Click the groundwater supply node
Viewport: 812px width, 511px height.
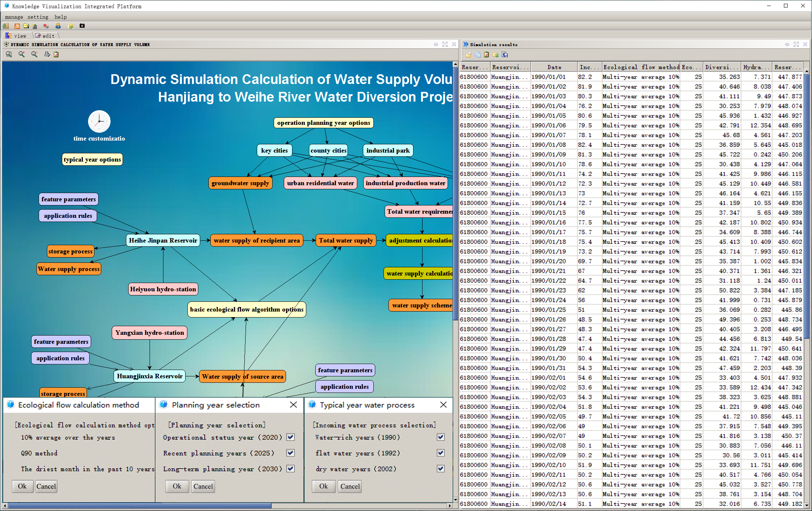tap(240, 183)
